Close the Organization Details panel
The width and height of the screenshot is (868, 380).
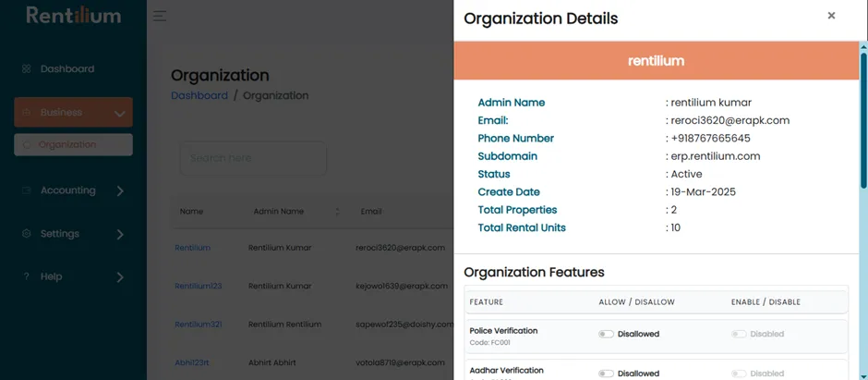[x=831, y=16]
